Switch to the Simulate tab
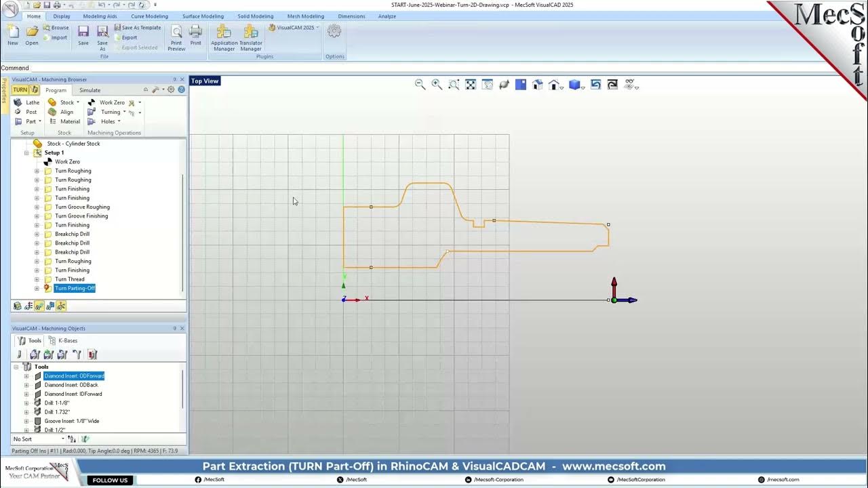Screen dimensions: 868x488 point(90,90)
